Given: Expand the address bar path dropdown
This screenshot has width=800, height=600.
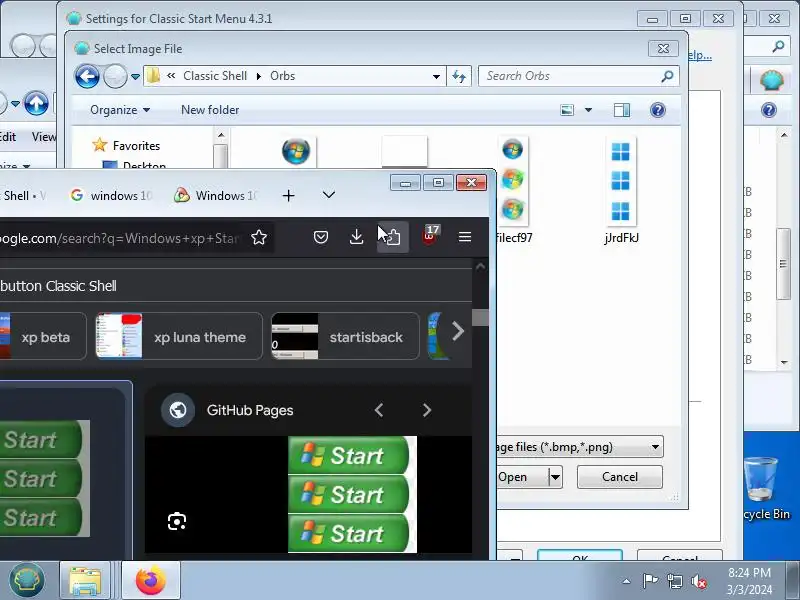Looking at the screenshot, I should pyautogui.click(x=436, y=77).
